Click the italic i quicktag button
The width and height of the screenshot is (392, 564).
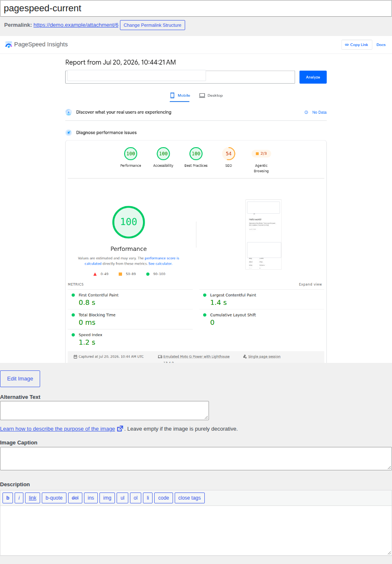click(x=19, y=498)
